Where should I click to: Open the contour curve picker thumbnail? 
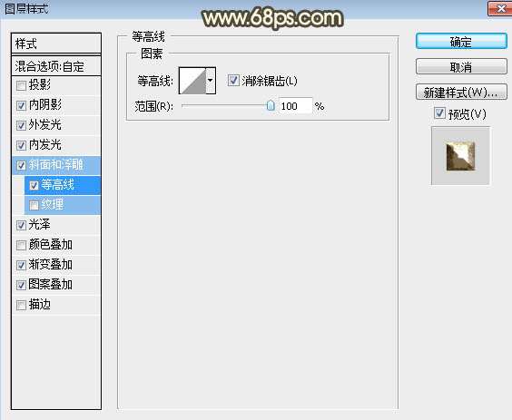[x=192, y=81]
